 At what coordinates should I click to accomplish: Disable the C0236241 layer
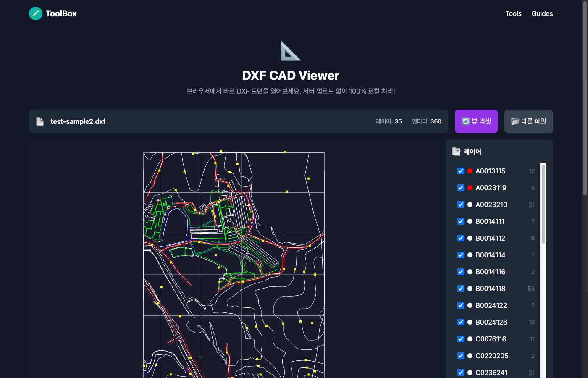point(461,373)
